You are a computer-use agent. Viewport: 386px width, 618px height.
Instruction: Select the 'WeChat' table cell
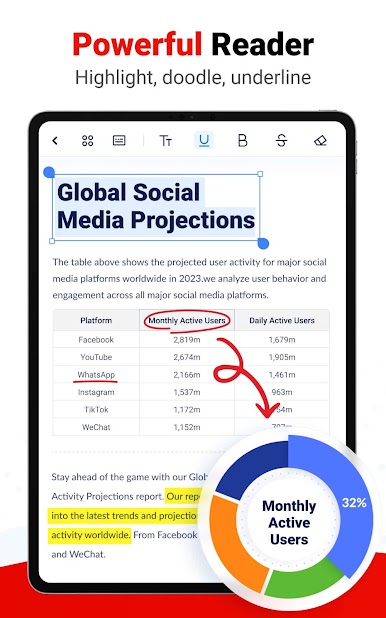[96, 427]
